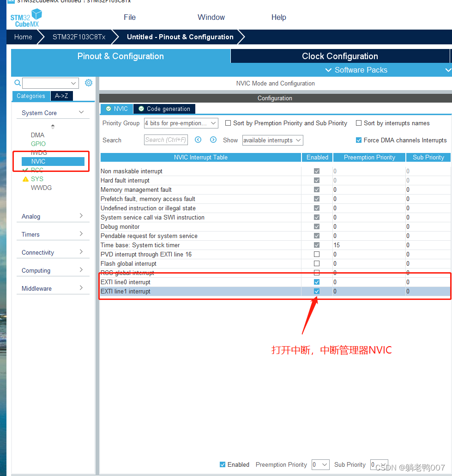Select WWDG in System Core list
The width and height of the screenshot is (452, 476).
click(41, 188)
